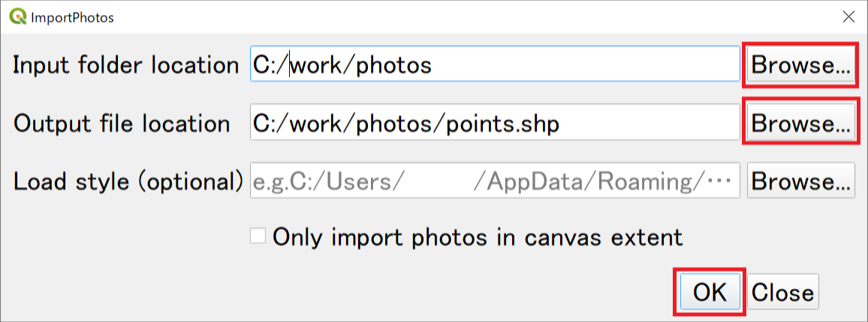
Task: Place cursor on 'photos' in the input folder path
Action: tap(393, 66)
